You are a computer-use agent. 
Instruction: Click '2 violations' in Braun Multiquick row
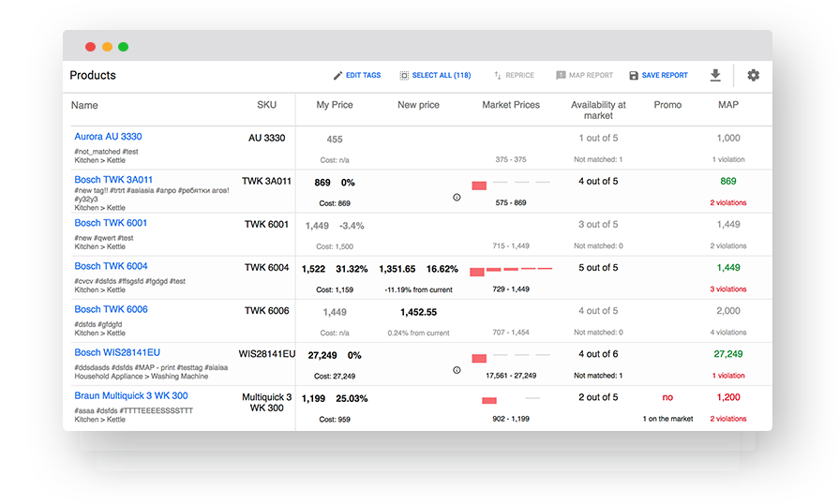pos(728,419)
